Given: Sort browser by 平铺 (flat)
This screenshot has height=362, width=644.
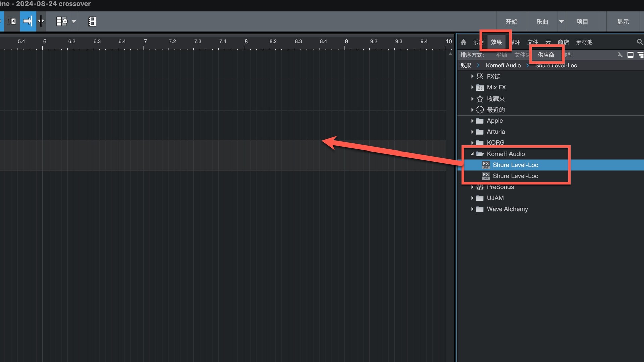Looking at the screenshot, I should click(501, 55).
